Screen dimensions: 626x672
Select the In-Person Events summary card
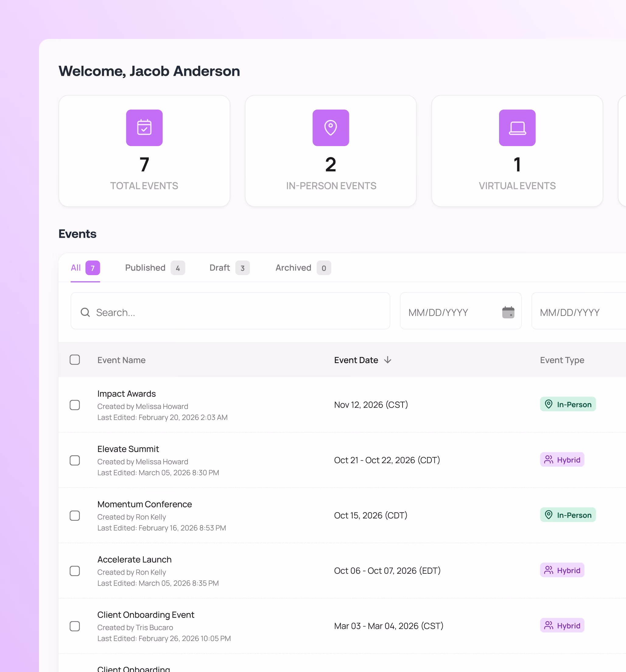click(x=330, y=151)
